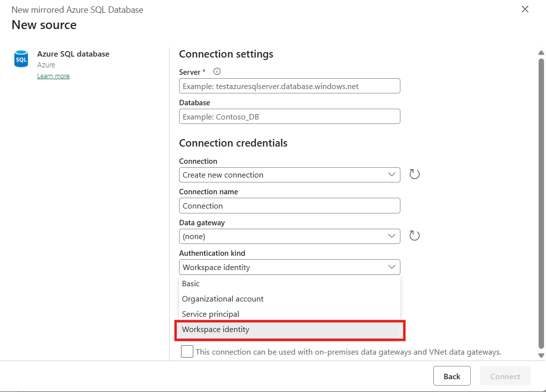The height and width of the screenshot is (392, 546).
Task: Refresh the Data gateway list
Action: coord(414,235)
